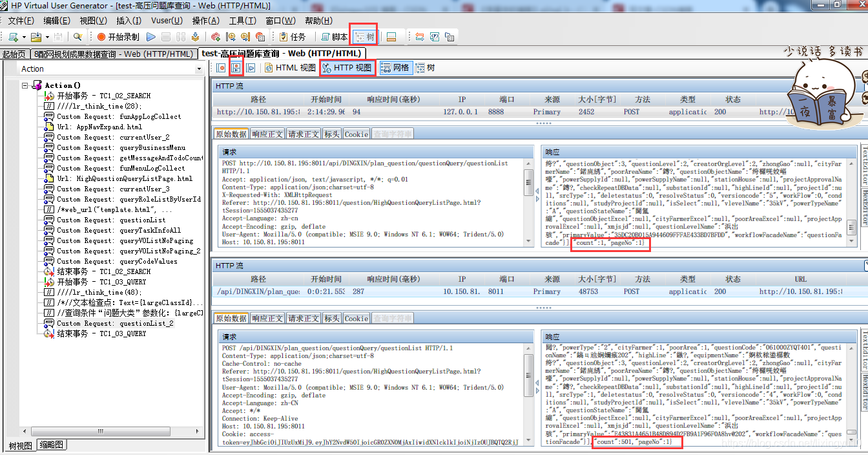Screen dimensions: 868x455
Task: Select the ////lr_think_time(48); step
Action: (99, 292)
